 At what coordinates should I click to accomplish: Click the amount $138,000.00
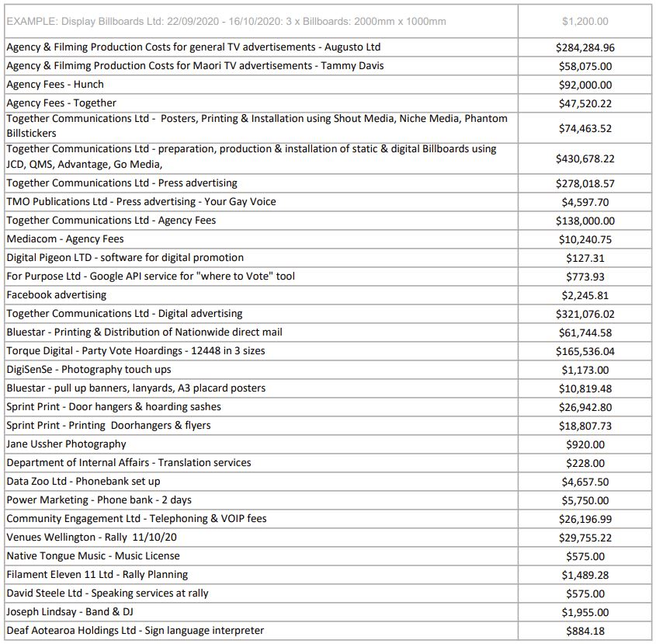[x=585, y=221]
